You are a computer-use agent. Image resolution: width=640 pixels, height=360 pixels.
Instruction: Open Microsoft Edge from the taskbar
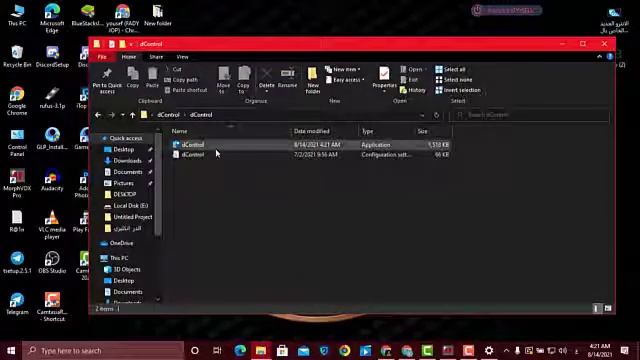pos(240,351)
